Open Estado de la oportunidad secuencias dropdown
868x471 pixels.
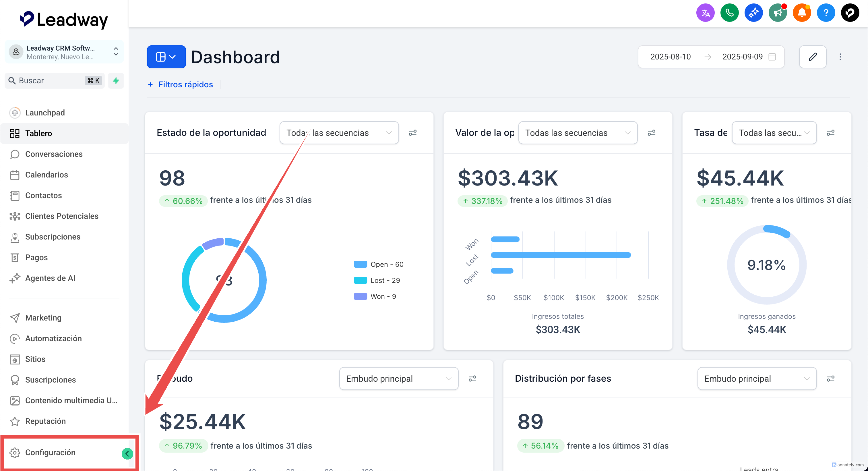pyautogui.click(x=339, y=132)
